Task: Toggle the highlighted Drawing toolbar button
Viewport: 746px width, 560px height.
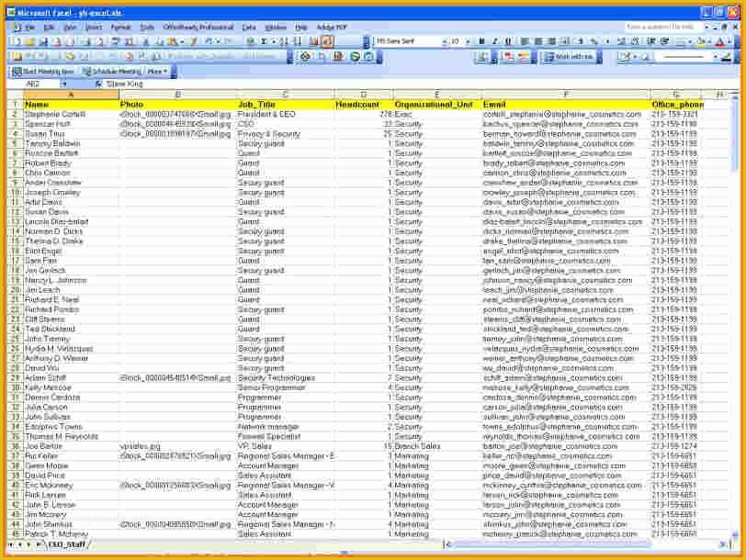Action: 327,42
